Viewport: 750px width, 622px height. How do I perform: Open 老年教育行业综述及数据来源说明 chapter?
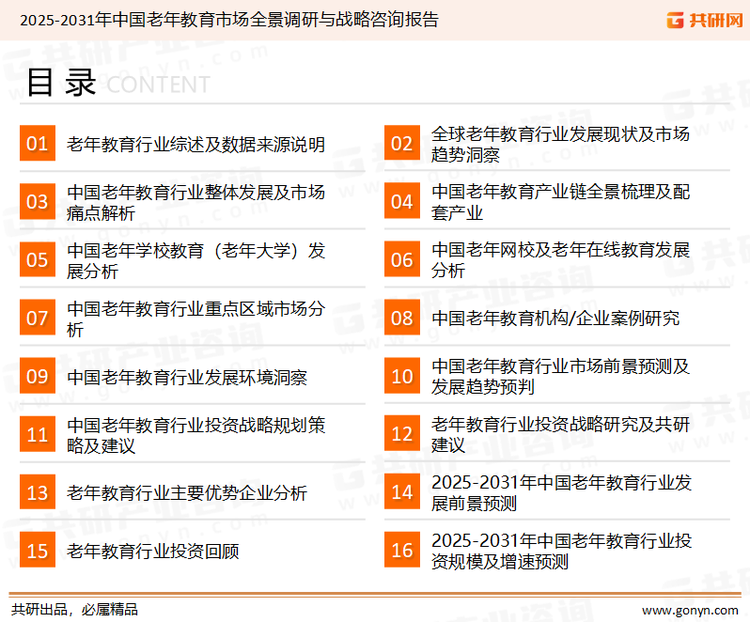click(x=195, y=144)
